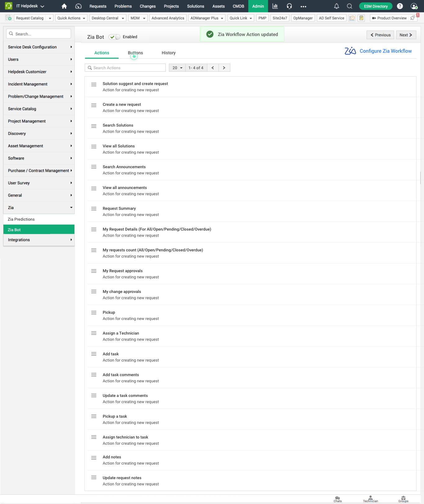Screen dimensions: 424x504
Task: Click the clipboard notes icon in toolbar
Action: point(361,18)
